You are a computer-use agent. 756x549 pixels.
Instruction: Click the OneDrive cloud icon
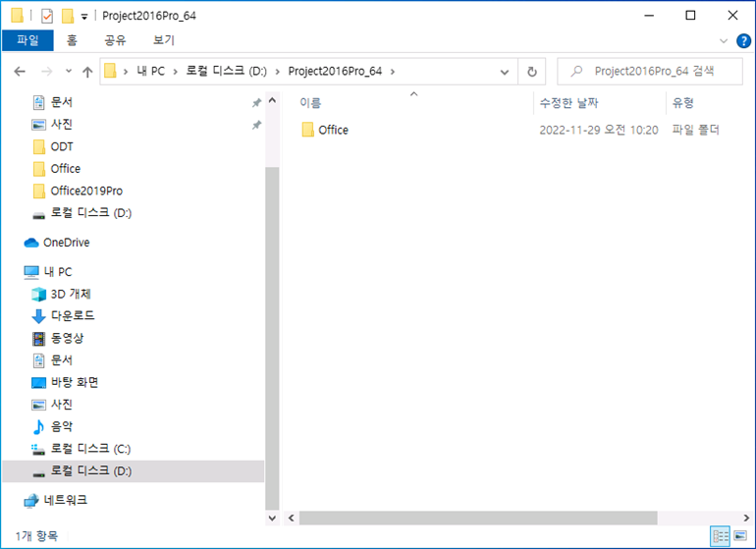click(31, 243)
